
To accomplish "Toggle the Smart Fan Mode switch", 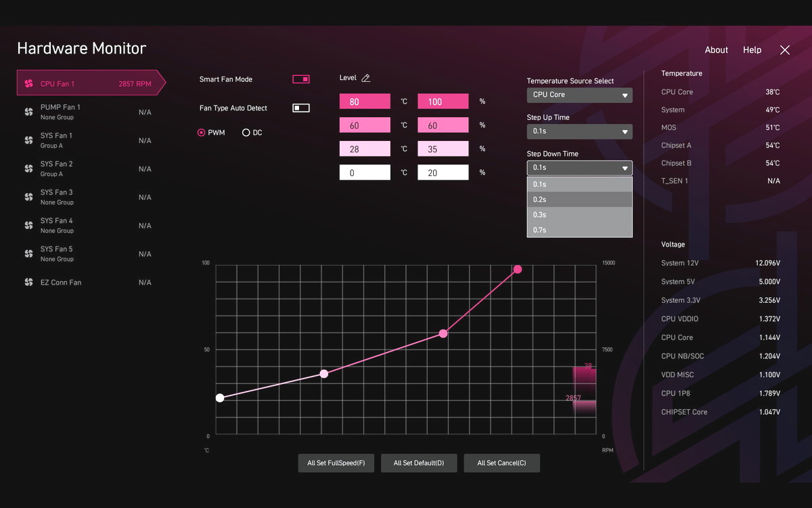I will coord(301,79).
